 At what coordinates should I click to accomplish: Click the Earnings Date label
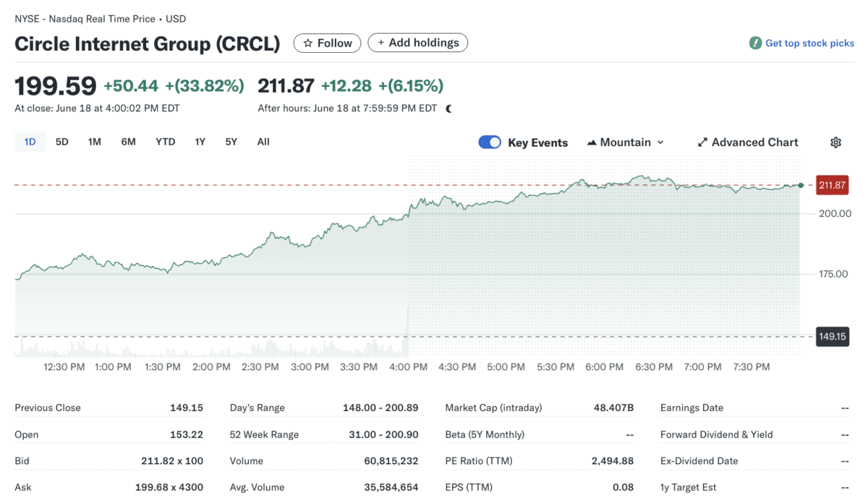[692, 408]
